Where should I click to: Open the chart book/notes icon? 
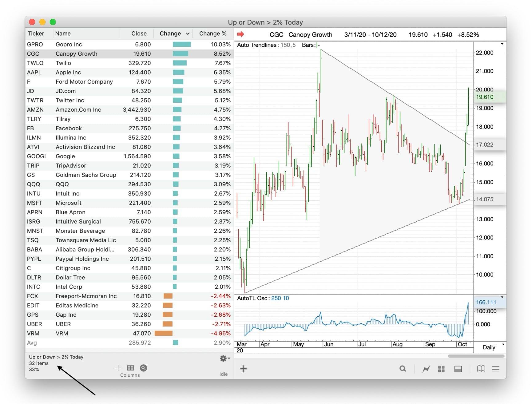coord(481,368)
